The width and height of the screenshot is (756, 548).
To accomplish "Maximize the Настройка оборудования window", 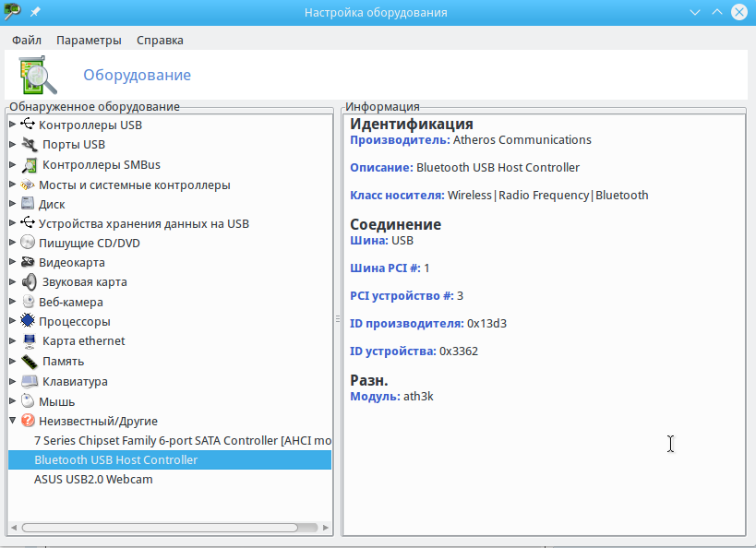I will click(x=717, y=12).
